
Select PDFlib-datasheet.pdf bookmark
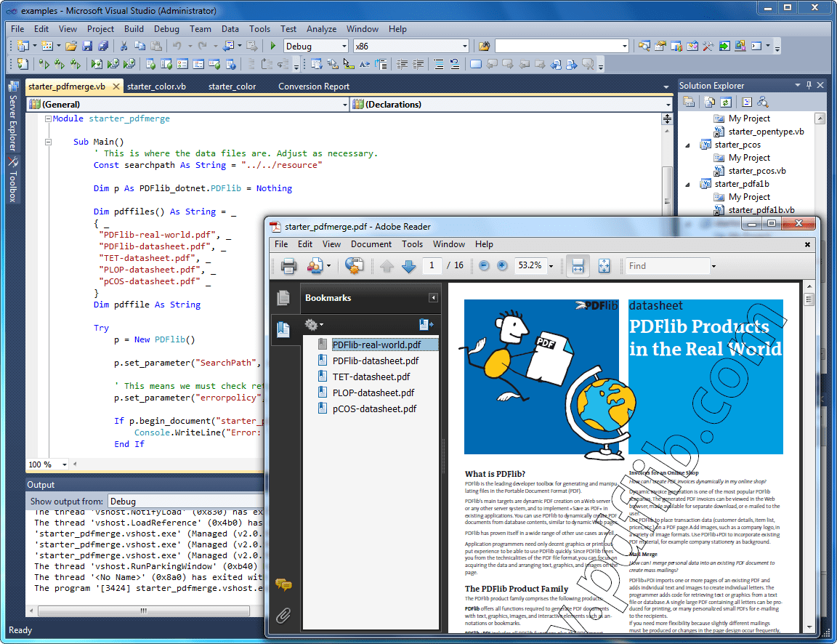(x=375, y=361)
